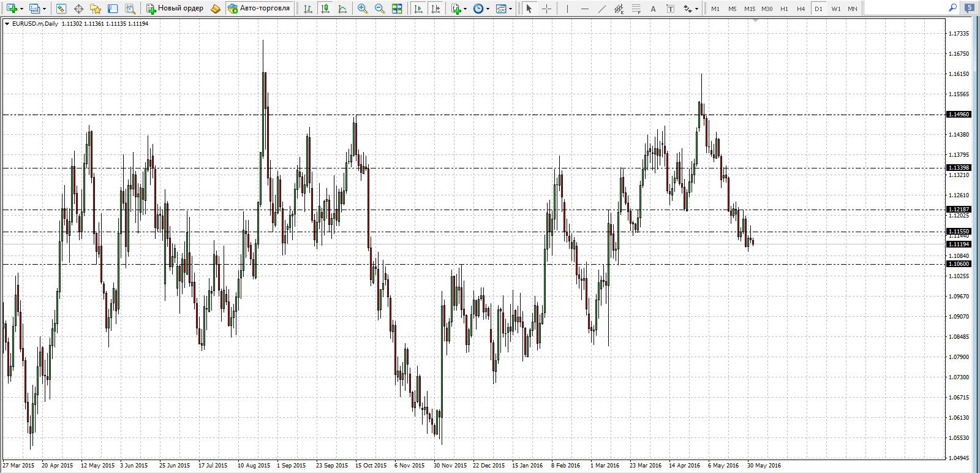Expand the arrows tool dropdown

[x=696, y=9]
